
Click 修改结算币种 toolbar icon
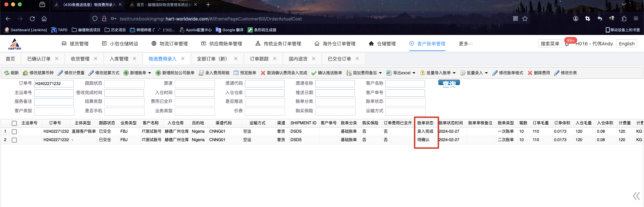[25, 73]
